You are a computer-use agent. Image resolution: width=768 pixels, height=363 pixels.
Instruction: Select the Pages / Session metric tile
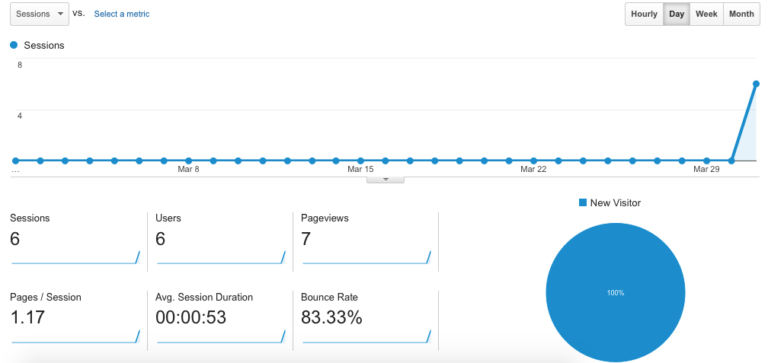(75, 320)
